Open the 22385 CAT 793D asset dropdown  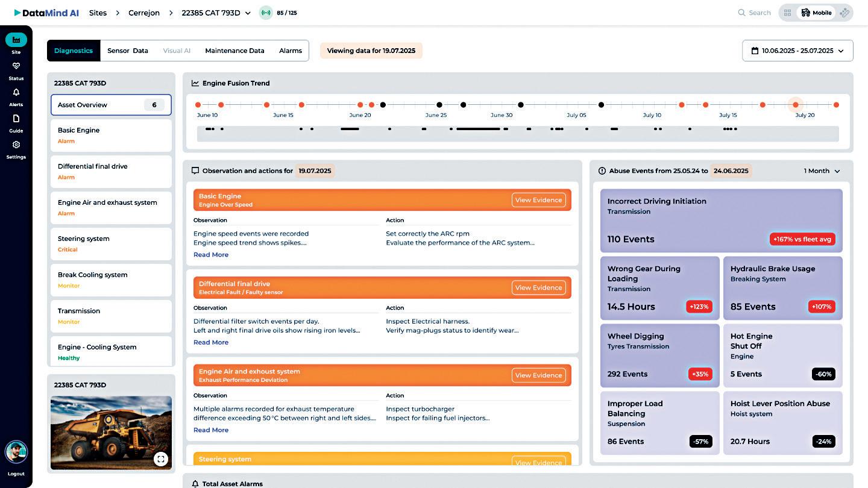coord(216,13)
